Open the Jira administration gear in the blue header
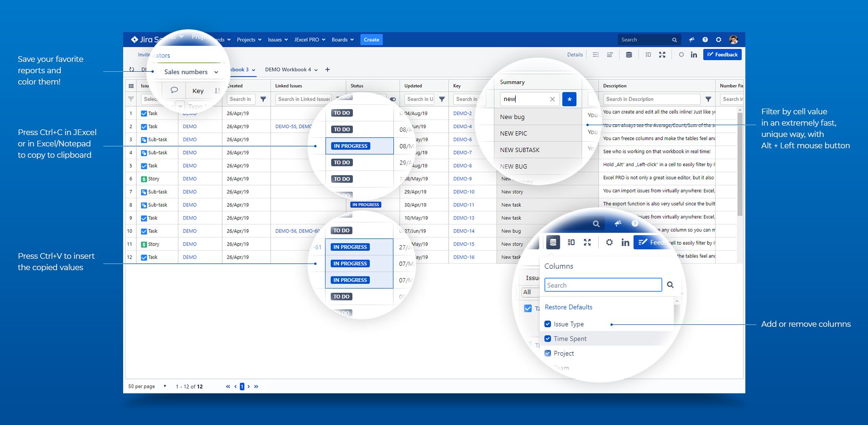This screenshot has width=868, height=425. (718, 40)
